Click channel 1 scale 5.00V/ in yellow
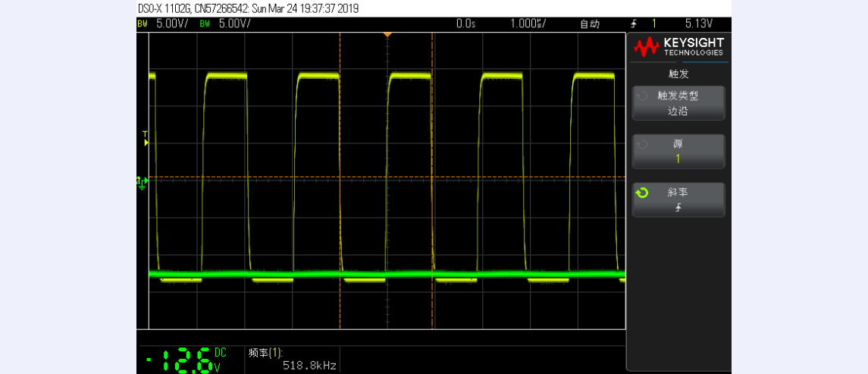Image resolution: width=868 pixels, height=374 pixels. (x=174, y=24)
